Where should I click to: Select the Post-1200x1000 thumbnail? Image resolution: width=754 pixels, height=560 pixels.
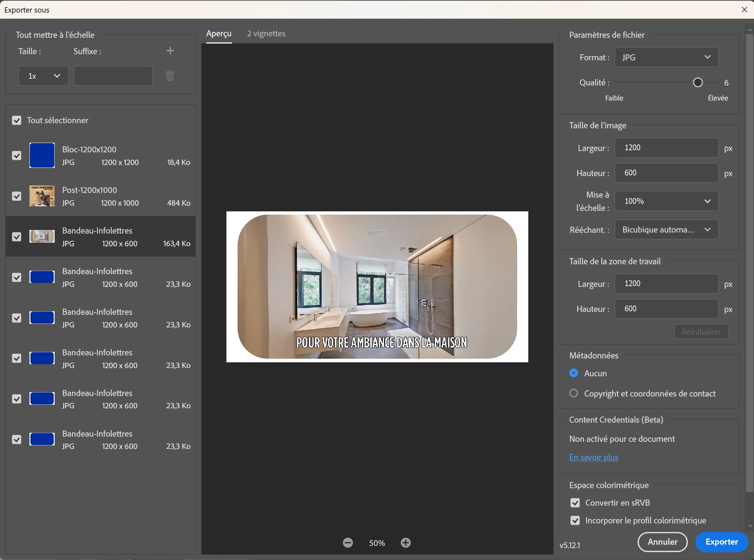coord(42,196)
